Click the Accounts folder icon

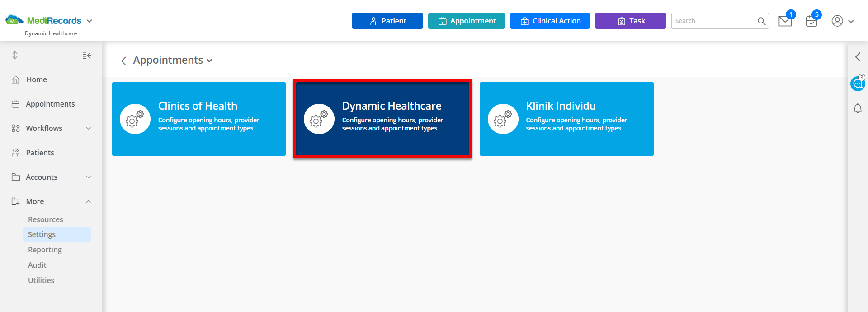(x=16, y=177)
